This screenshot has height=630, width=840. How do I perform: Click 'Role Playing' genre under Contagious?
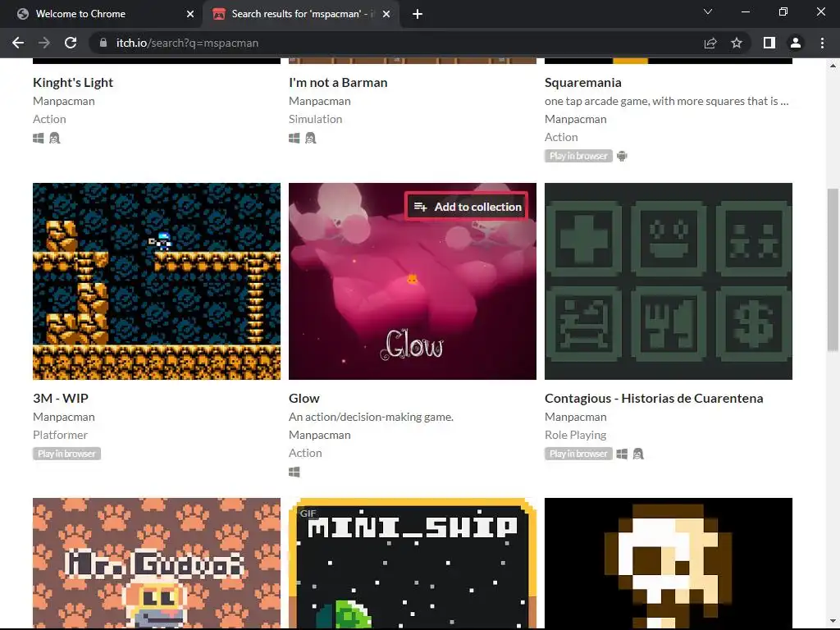click(576, 435)
